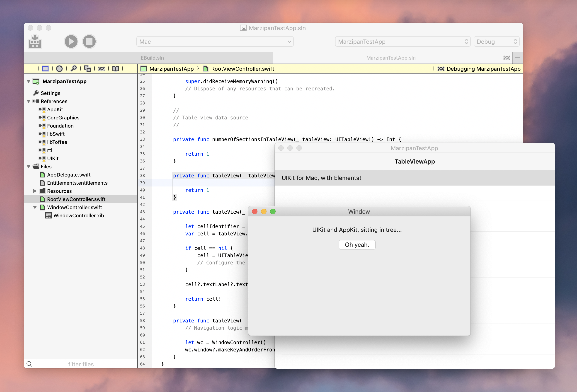Open the overlapping squares navigator icon
577x392 pixels.
(87, 68)
